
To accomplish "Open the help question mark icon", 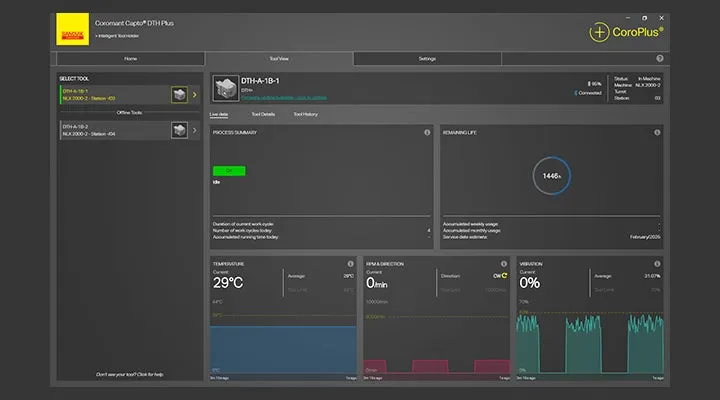I will 659,58.
